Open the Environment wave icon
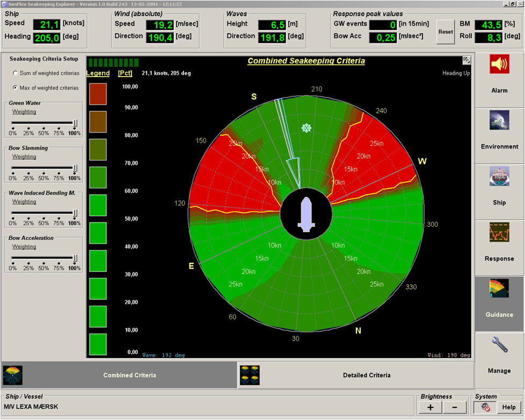This screenshot has width=525, height=420. click(x=499, y=120)
